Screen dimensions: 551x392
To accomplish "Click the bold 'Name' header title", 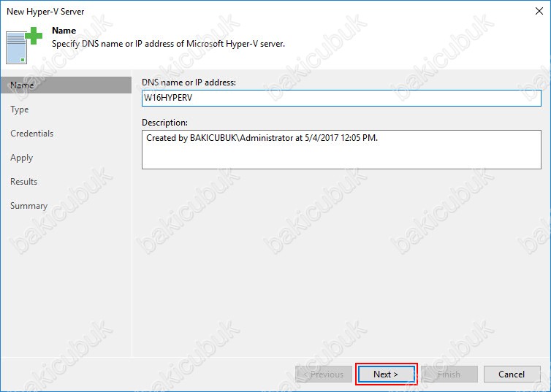I will 64,31.
